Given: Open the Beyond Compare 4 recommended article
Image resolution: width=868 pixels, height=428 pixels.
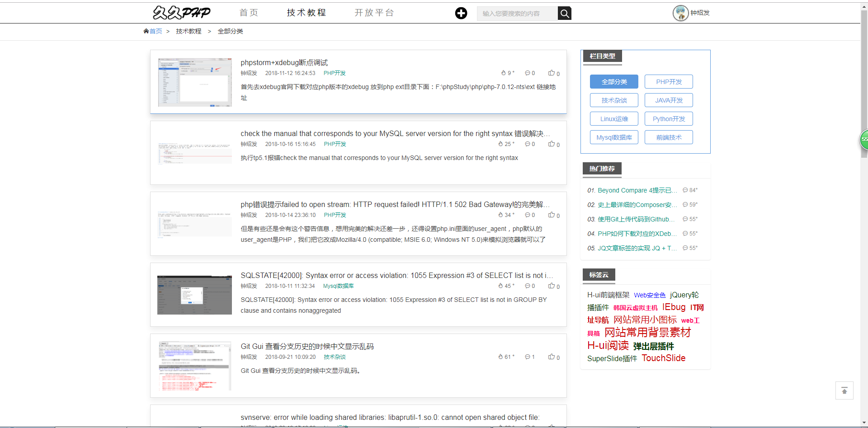Looking at the screenshot, I should (x=637, y=190).
